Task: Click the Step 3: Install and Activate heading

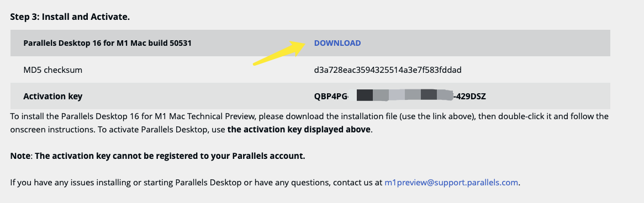Action: pyautogui.click(x=70, y=17)
